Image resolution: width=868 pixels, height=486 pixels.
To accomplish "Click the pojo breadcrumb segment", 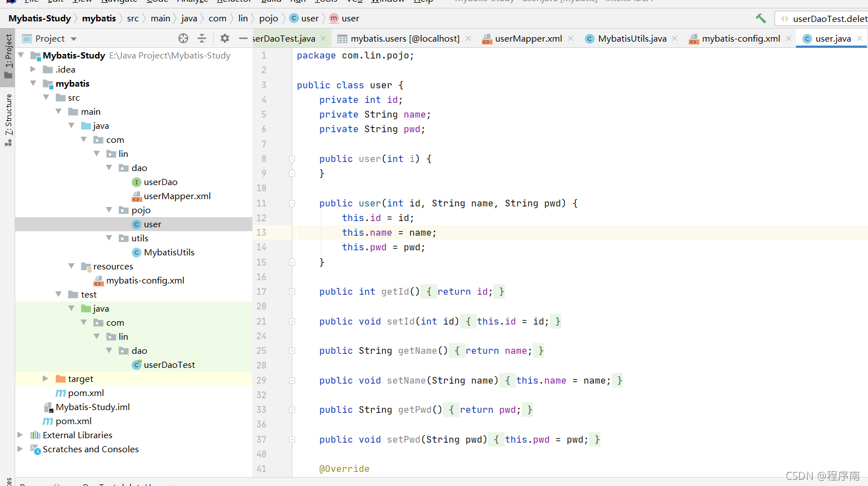I will click(x=269, y=19).
